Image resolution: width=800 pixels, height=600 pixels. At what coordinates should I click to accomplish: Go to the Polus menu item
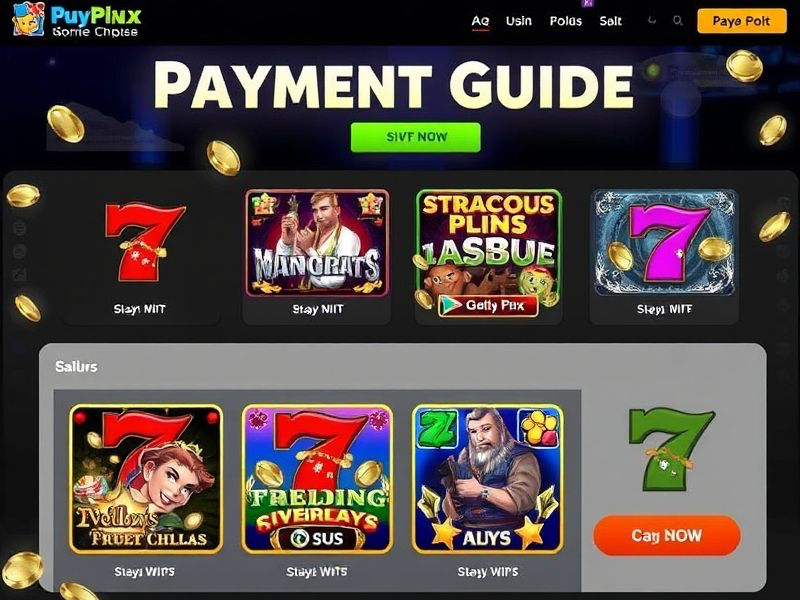tap(566, 21)
